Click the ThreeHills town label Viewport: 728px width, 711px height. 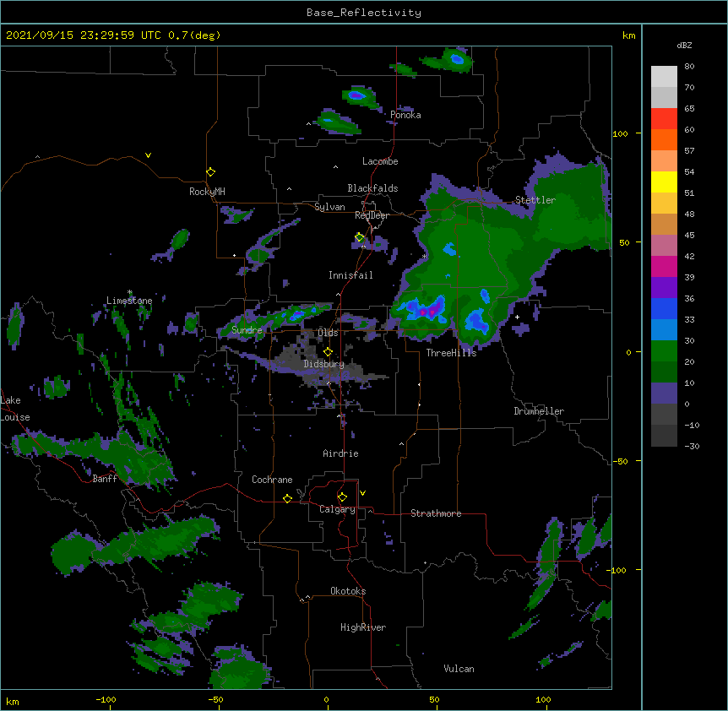[451, 353]
